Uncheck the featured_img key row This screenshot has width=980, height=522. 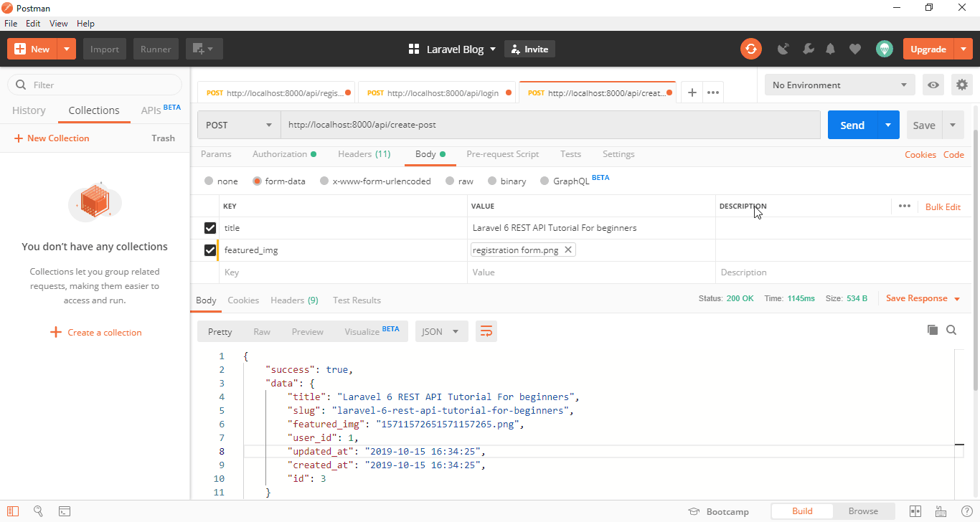[x=210, y=250]
